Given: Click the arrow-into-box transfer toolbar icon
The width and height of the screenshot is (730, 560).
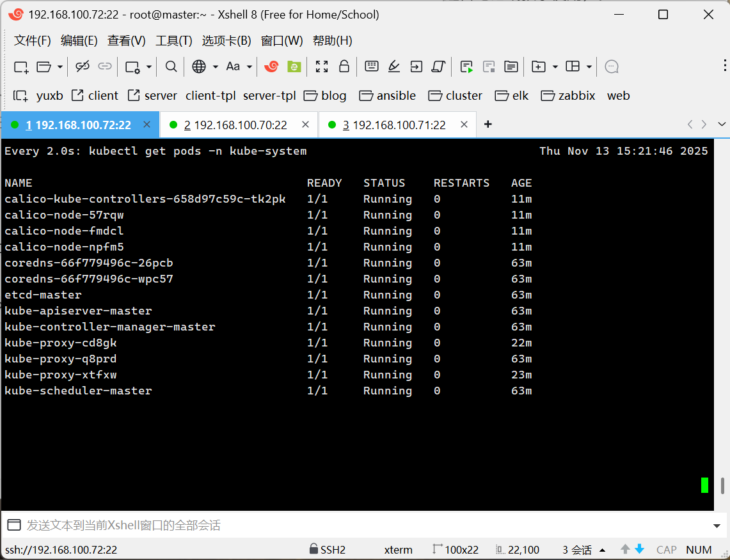Looking at the screenshot, I should click(x=417, y=66).
